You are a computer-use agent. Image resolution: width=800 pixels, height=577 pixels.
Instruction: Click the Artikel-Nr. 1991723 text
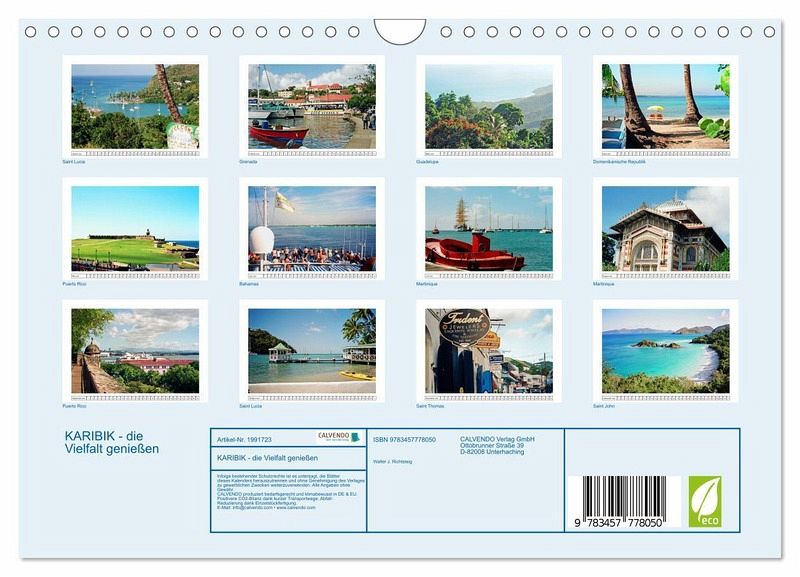click(244, 440)
